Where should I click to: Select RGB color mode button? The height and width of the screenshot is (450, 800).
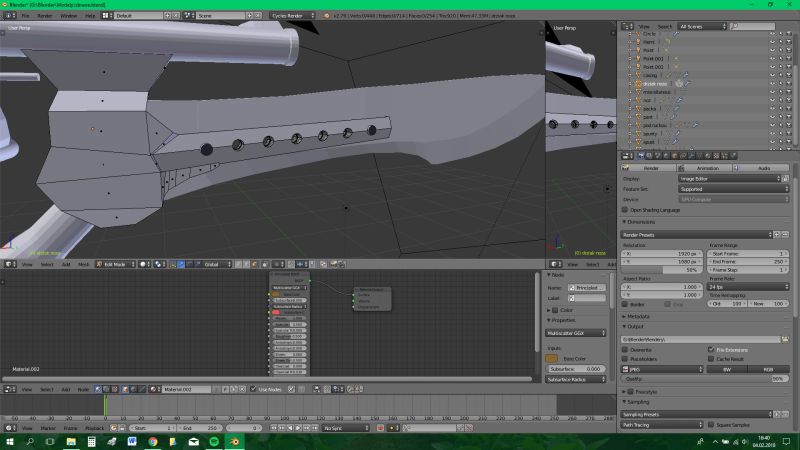tap(768, 369)
